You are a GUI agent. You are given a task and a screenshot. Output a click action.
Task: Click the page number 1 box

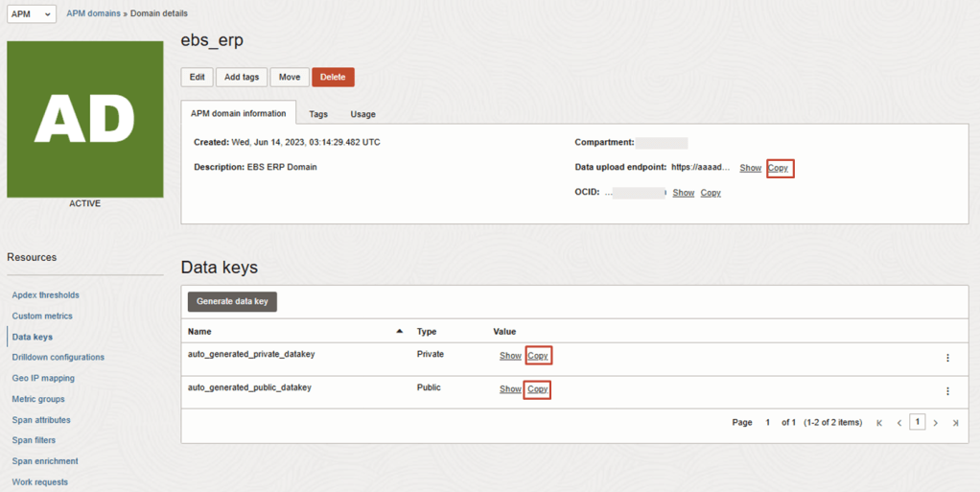point(917,422)
